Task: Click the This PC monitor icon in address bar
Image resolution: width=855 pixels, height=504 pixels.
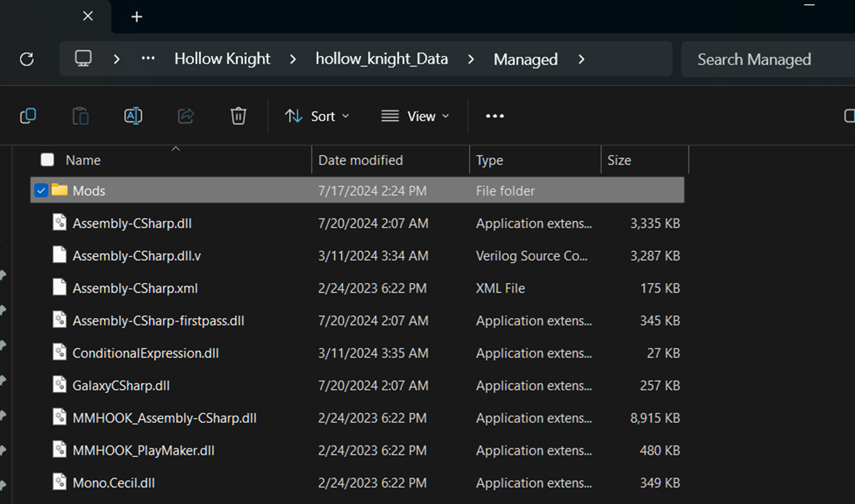Action: (83, 59)
